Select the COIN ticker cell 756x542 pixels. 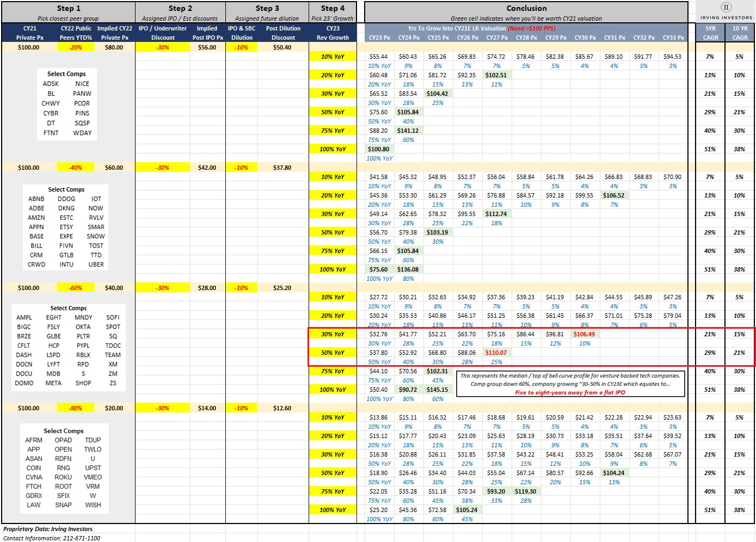click(34, 468)
